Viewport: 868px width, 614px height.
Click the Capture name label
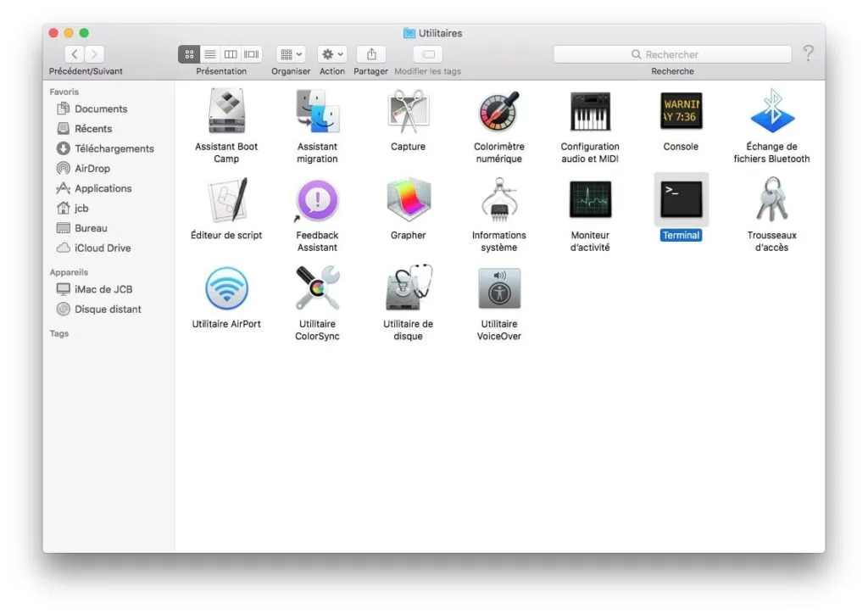[408, 147]
